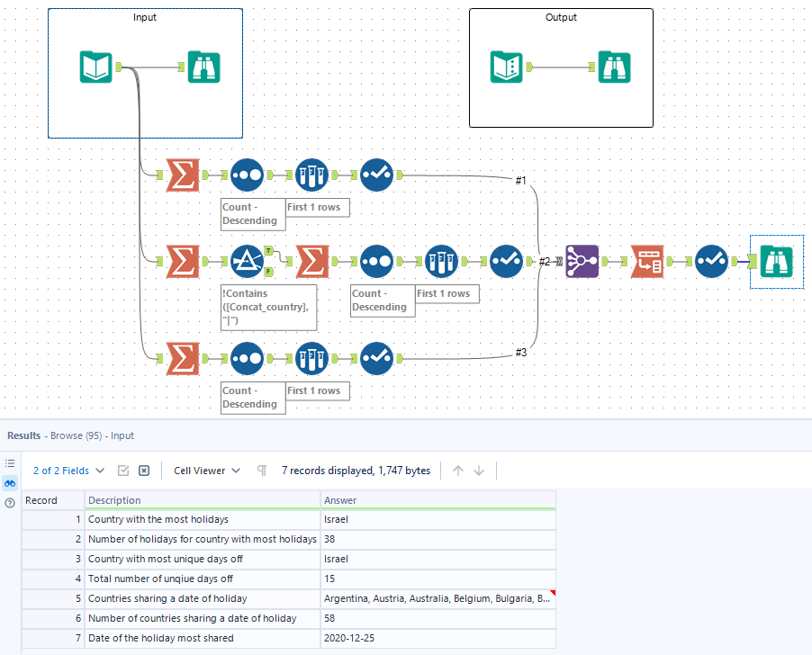Image resolution: width=812 pixels, height=655 pixels.
Task: Click the Filter tool's True output anchor
Action: coord(269,251)
